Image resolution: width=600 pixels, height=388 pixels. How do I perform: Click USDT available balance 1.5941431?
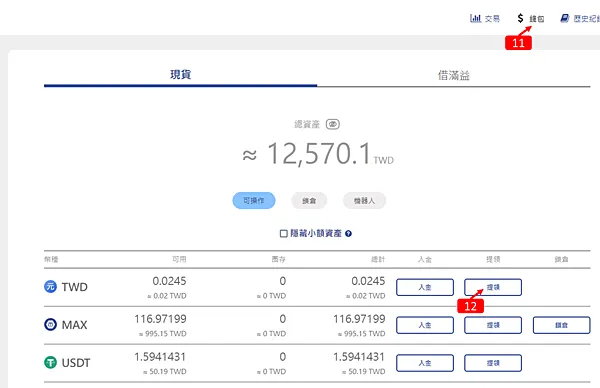(x=160, y=357)
